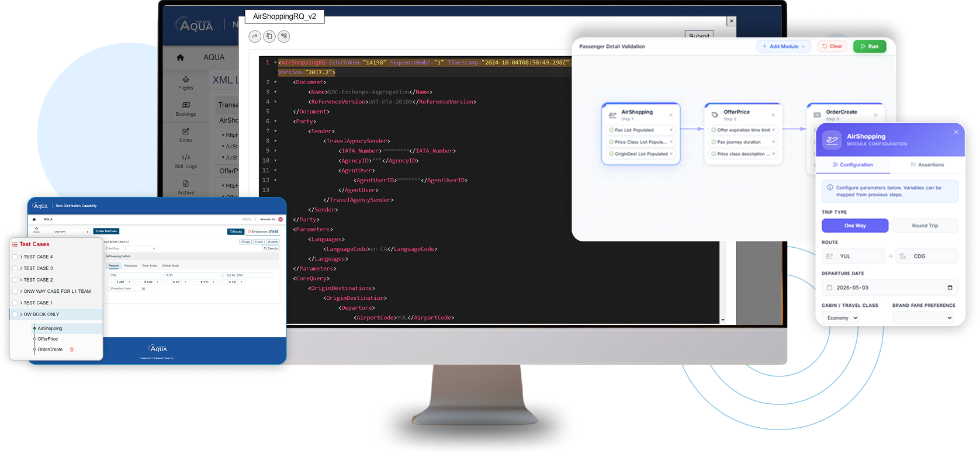Open XML Logs from the sidebar
Image resolution: width=980 pixels, height=457 pixels.
186,161
